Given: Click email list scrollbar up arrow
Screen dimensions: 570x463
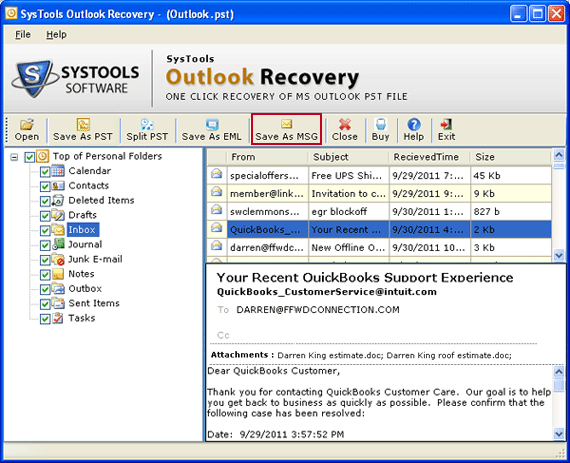Looking at the screenshot, I should pos(559,155).
